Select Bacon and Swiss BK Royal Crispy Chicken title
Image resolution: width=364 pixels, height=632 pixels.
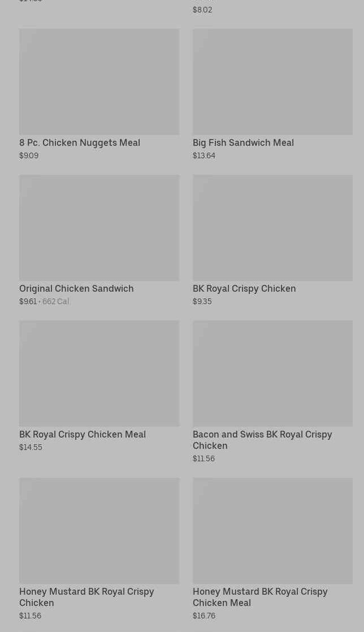coord(262,440)
